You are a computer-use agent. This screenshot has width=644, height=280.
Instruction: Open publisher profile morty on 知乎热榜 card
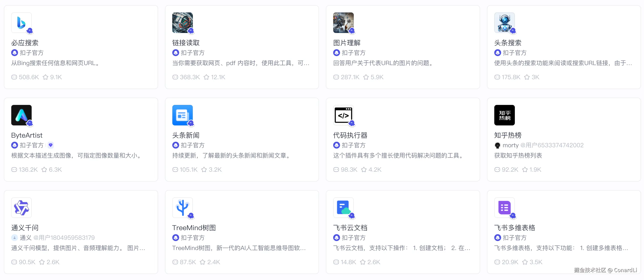[x=510, y=145]
